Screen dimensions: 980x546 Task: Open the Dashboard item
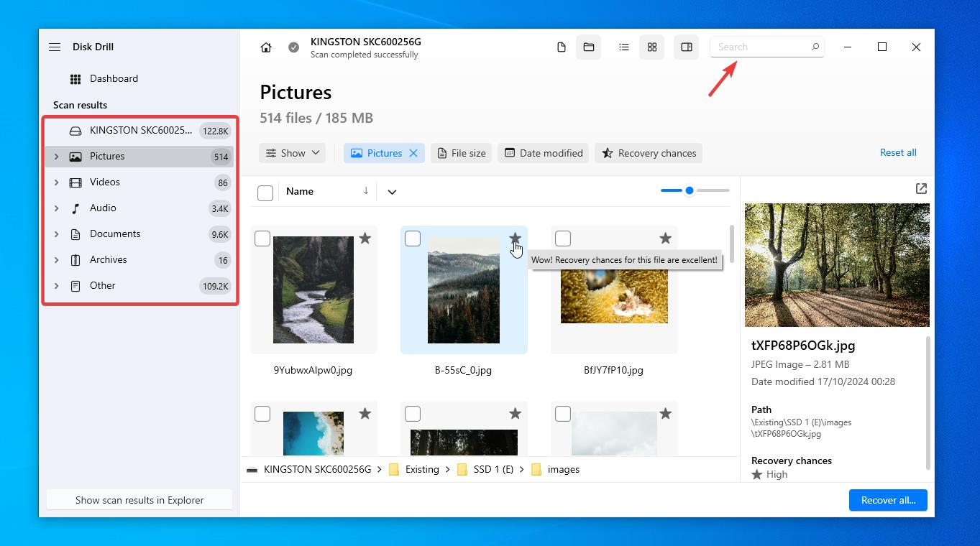(x=139, y=79)
